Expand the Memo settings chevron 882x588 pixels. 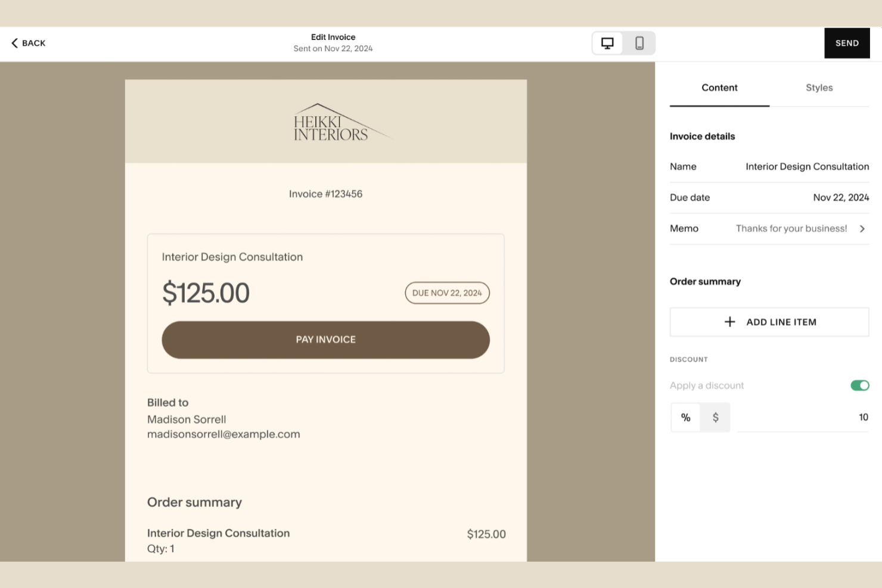tap(862, 228)
